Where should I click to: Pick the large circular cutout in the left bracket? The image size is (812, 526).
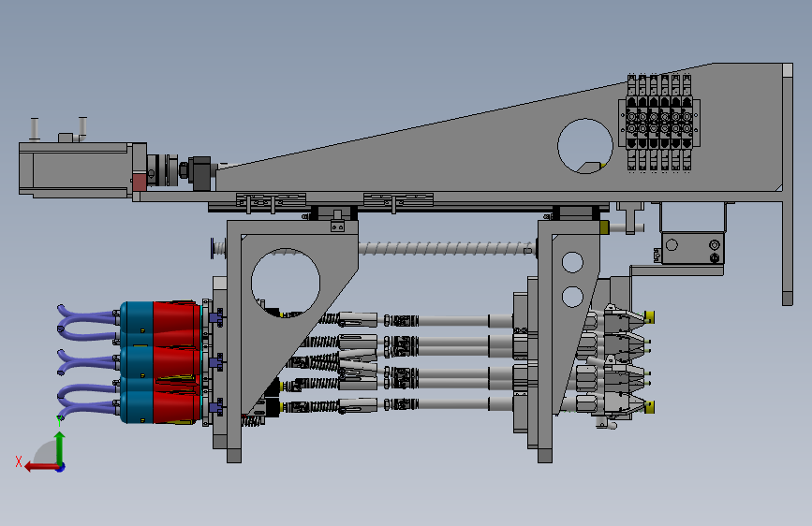point(286,283)
